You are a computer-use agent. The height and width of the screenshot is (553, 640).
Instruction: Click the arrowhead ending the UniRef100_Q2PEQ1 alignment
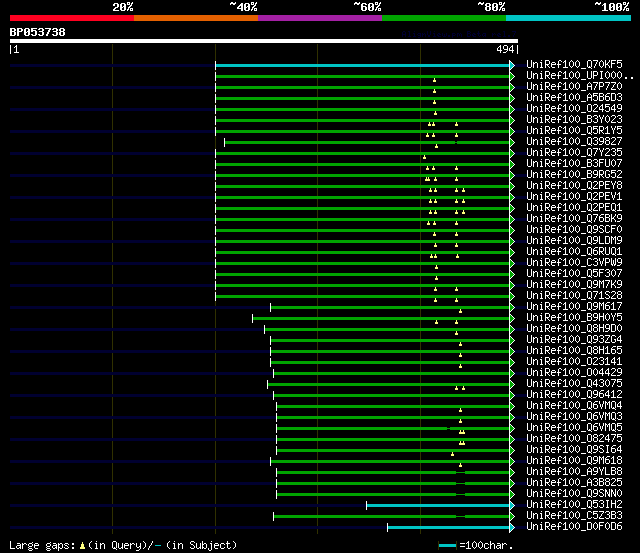point(512,209)
